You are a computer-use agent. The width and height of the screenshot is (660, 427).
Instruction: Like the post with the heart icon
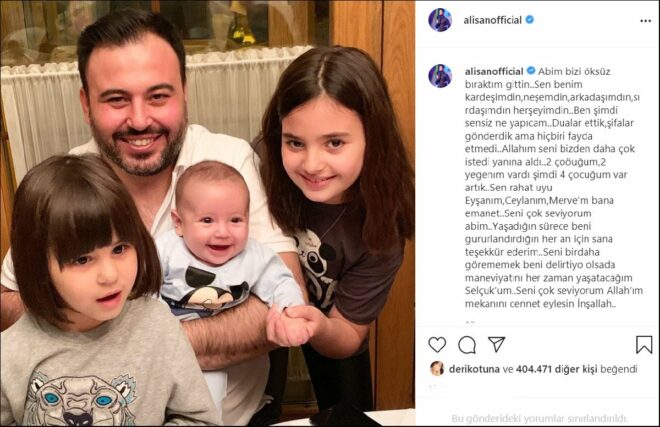[x=437, y=344]
